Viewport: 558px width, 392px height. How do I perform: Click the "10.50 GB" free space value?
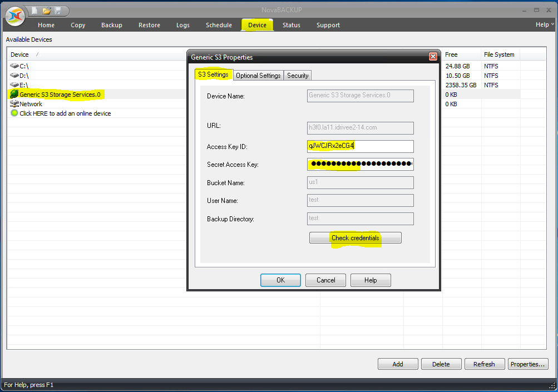click(458, 76)
